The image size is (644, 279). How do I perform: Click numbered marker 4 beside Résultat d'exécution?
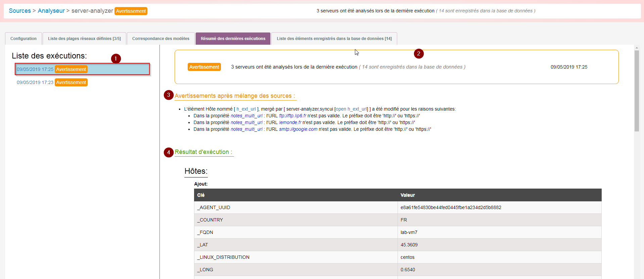169,152
